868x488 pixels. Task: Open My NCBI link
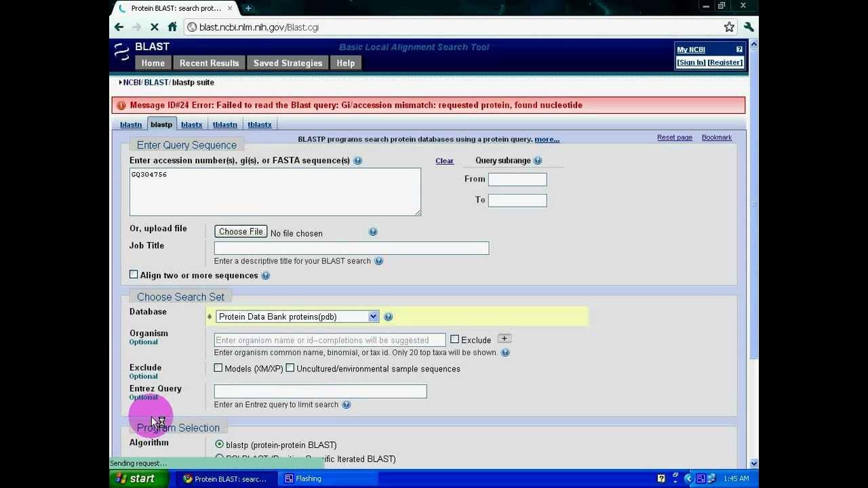[691, 49]
